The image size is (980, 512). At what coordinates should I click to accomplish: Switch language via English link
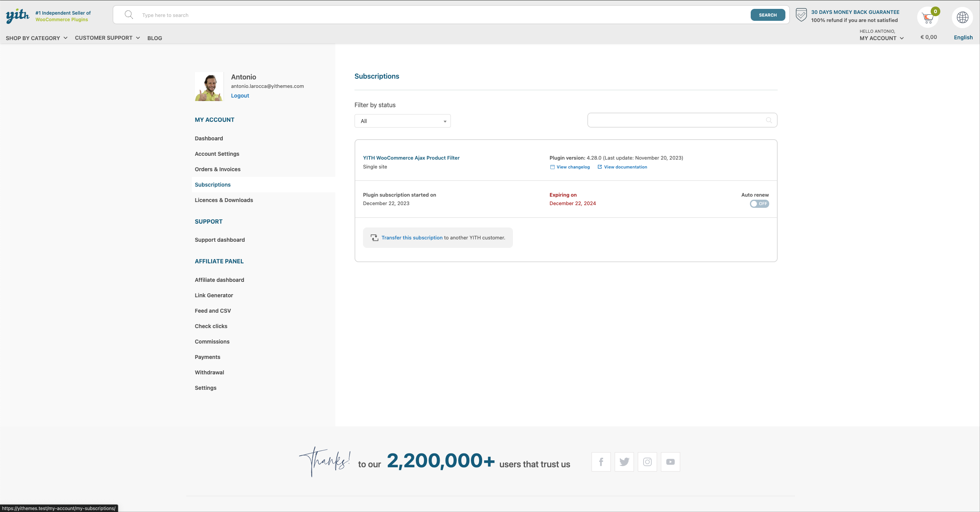(963, 37)
